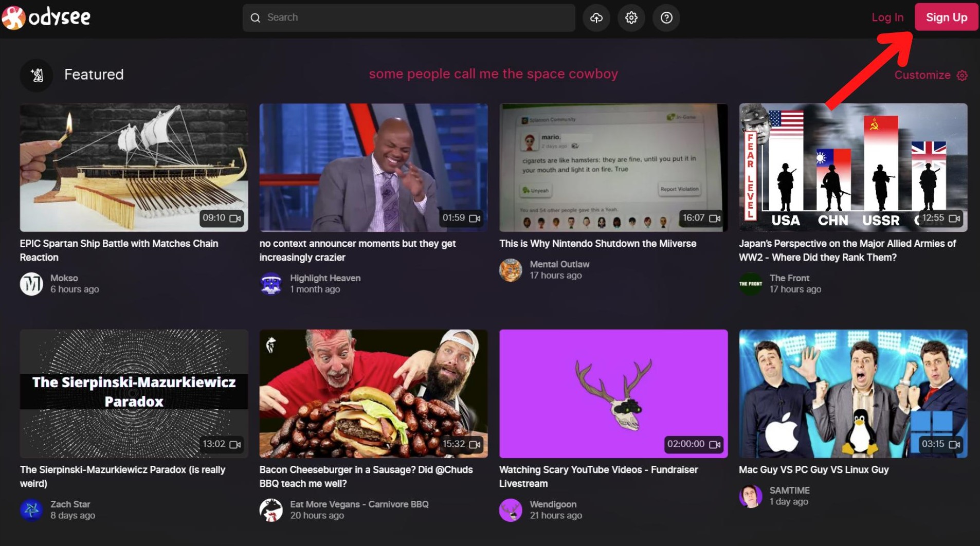Play the Sierpinski-Mazurkiewicz Paradox video thumbnail
Image resolution: width=980 pixels, height=546 pixels.
[x=134, y=394]
